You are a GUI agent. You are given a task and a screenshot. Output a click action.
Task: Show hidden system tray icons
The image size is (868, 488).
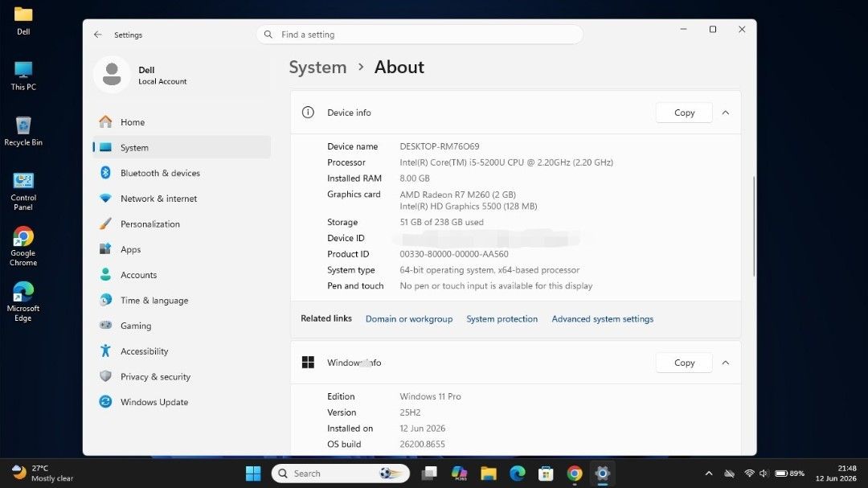pos(709,473)
